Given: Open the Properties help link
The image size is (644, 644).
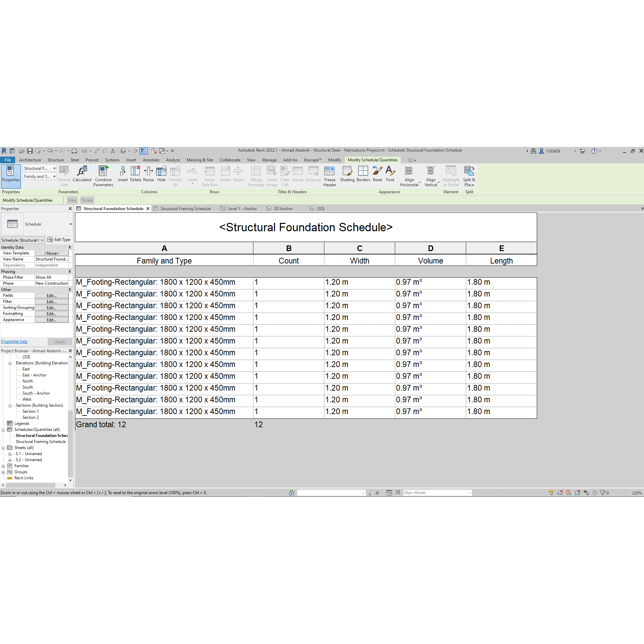Looking at the screenshot, I should [x=14, y=341].
